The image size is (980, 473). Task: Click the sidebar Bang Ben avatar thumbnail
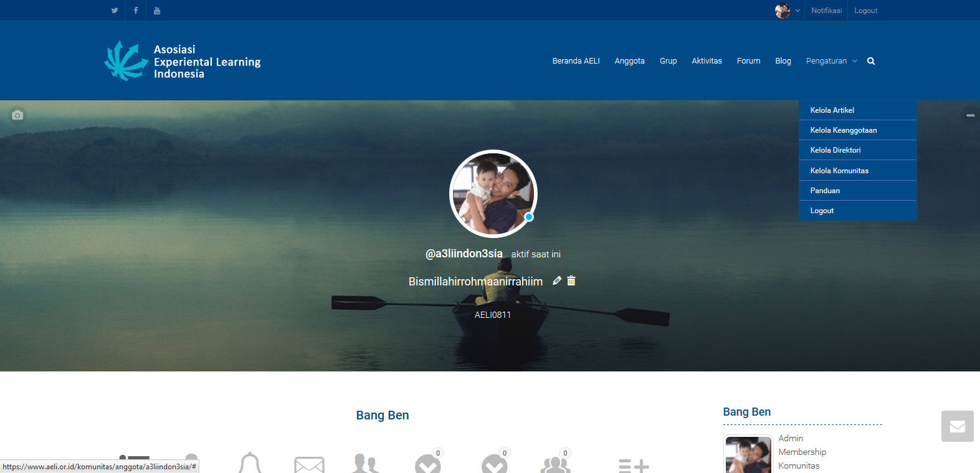click(748, 455)
